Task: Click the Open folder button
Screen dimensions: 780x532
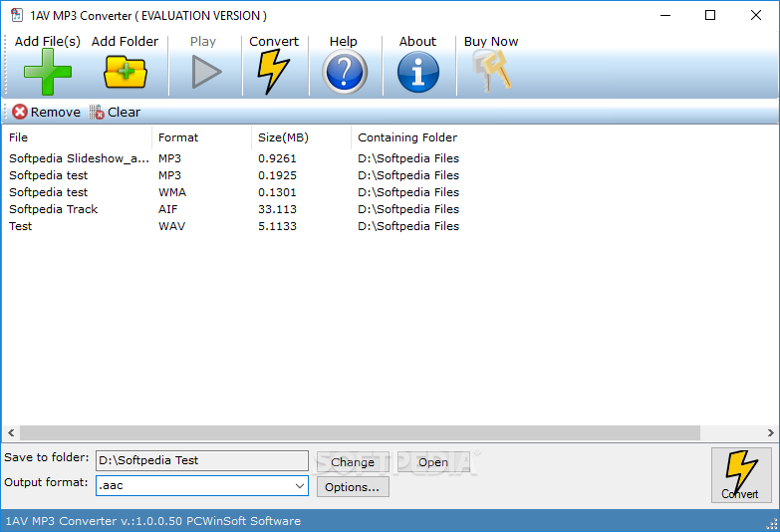Action: [x=433, y=462]
